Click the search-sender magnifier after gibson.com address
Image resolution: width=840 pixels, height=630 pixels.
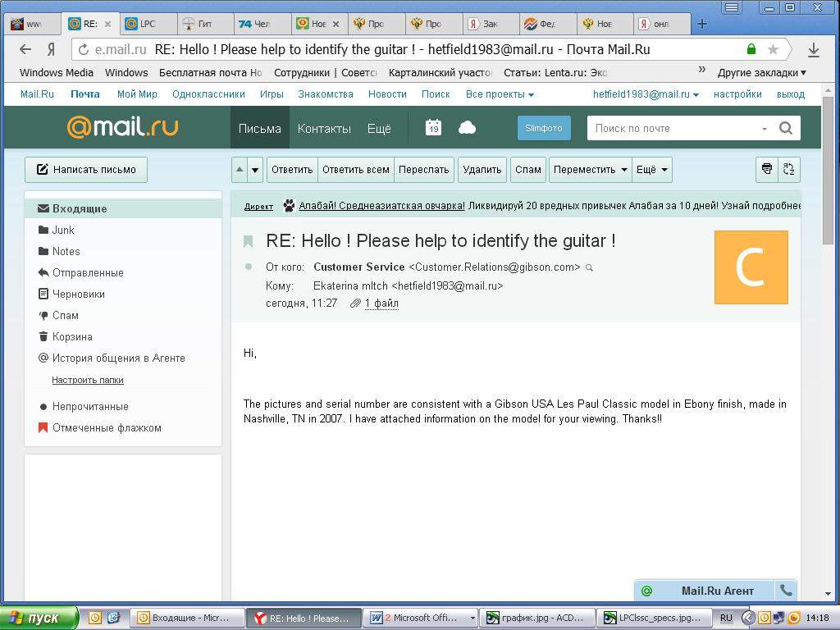(589, 267)
